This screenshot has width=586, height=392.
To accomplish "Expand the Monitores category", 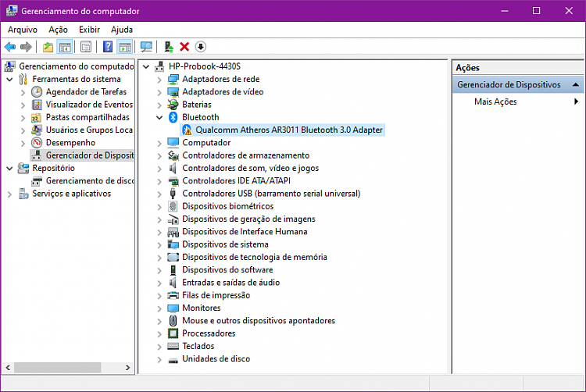I will click(159, 308).
